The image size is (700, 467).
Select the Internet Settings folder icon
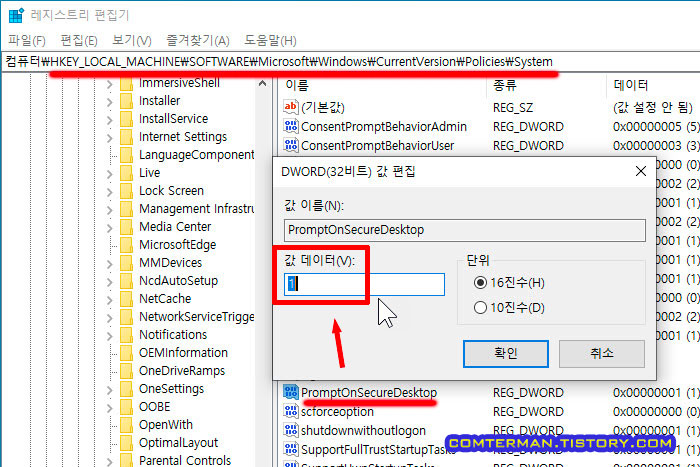point(126,137)
